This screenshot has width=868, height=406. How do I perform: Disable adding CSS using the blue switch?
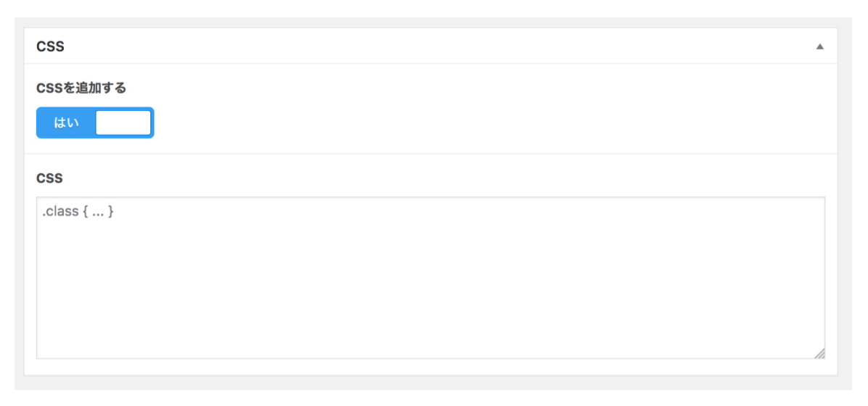click(95, 123)
